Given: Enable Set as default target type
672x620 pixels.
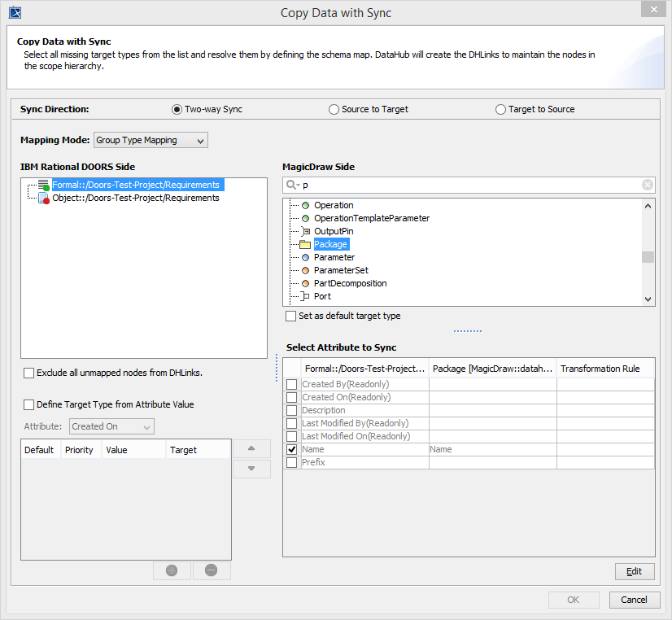Looking at the screenshot, I should [x=291, y=316].
